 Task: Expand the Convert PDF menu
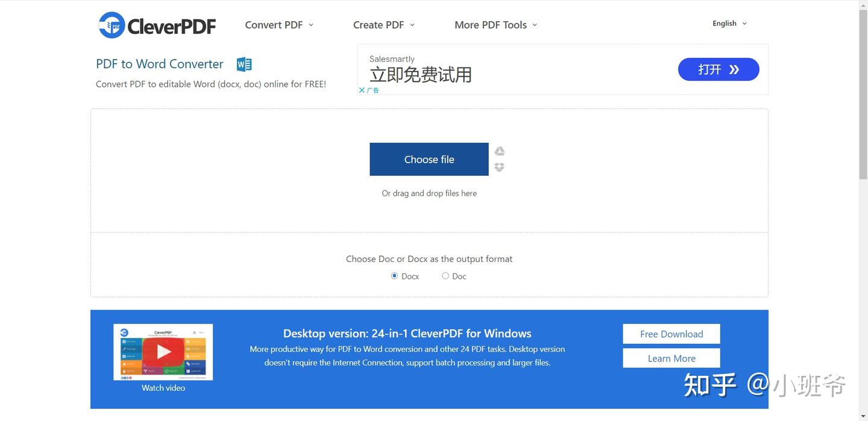tap(279, 25)
